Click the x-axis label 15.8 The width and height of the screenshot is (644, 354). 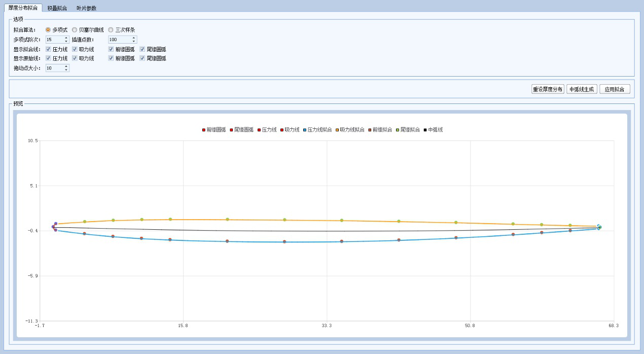(183, 326)
